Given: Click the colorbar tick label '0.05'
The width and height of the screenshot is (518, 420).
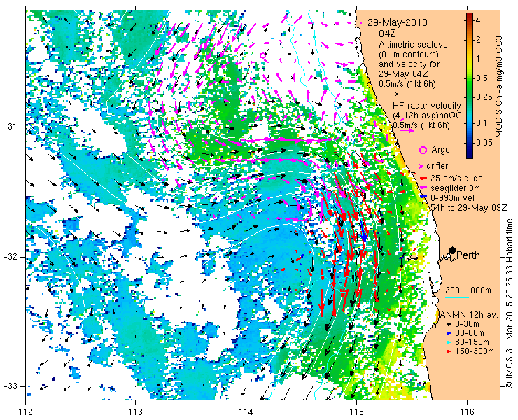Looking at the screenshot, I should pos(484,143).
